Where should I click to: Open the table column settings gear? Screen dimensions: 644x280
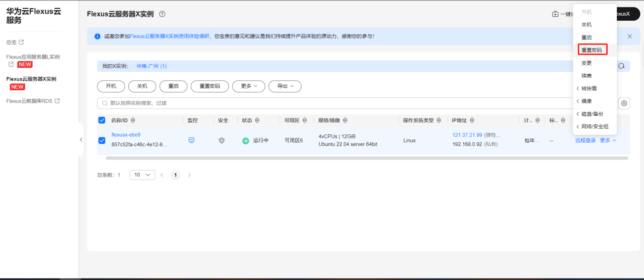point(624,103)
